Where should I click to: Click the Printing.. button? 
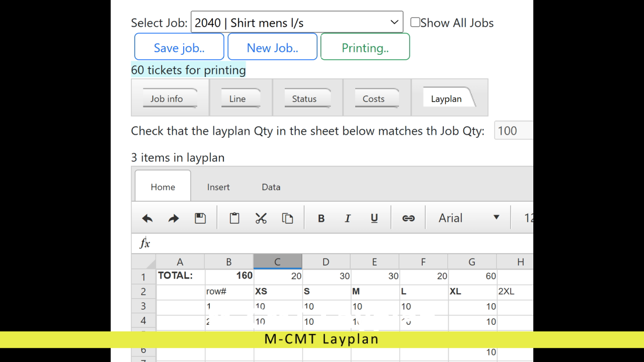tap(365, 48)
